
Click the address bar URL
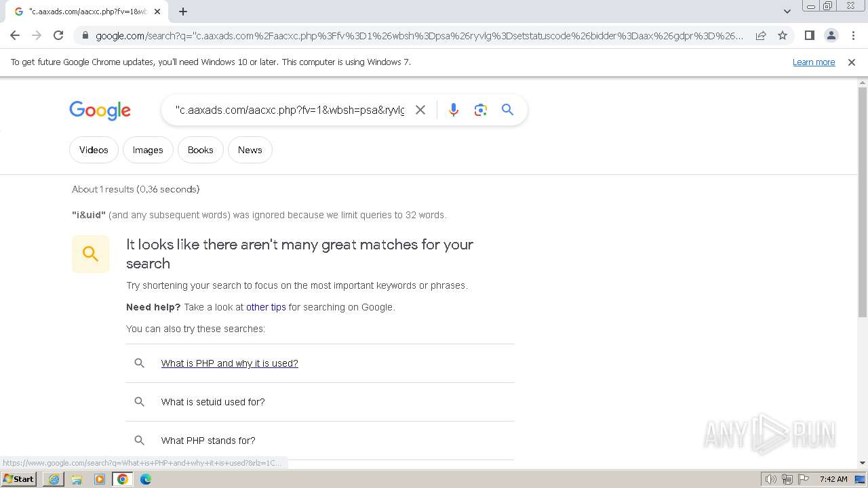coord(419,36)
